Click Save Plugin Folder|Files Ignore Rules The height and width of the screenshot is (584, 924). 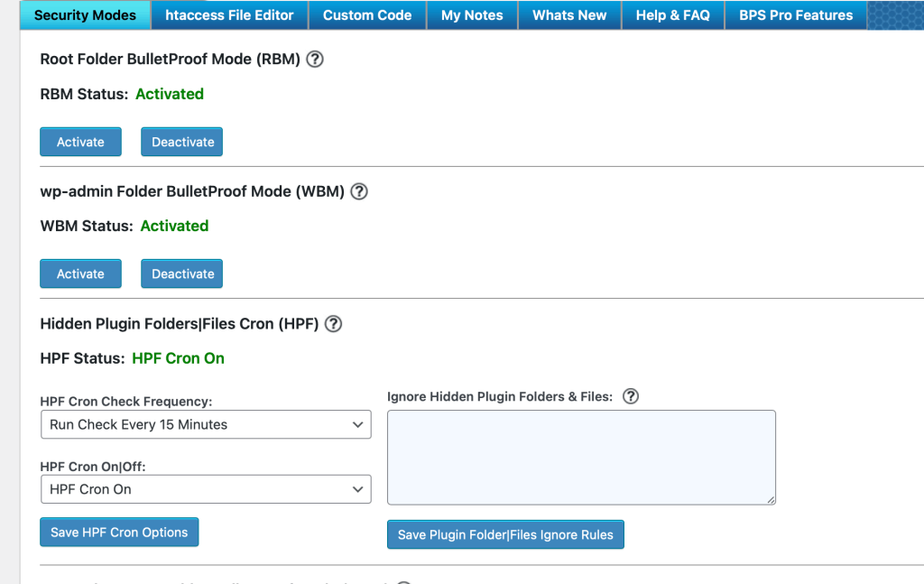coord(505,534)
